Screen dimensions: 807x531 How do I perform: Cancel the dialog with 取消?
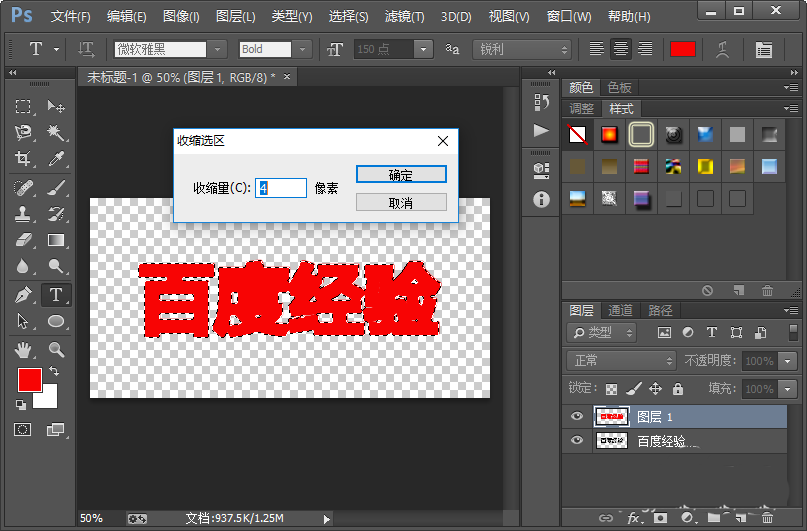point(401,202)
